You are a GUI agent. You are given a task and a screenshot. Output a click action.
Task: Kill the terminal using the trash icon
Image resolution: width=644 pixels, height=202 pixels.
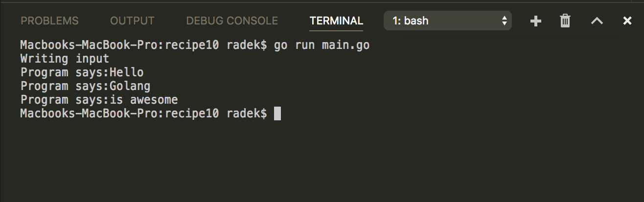pos(565,21)
